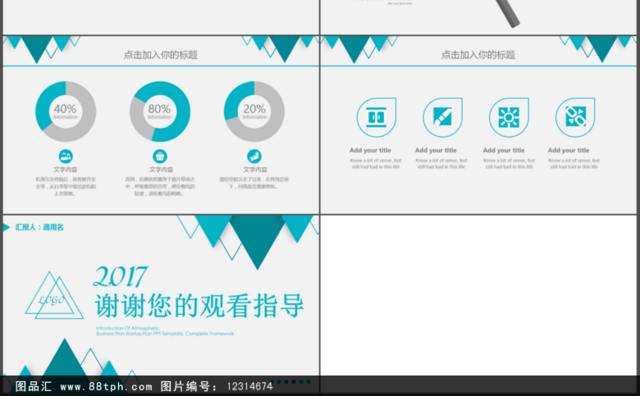This screenshot has height=396, width=640.
Task: Select the 文字内容 label under the 40% chart
Action: [65, 169]
